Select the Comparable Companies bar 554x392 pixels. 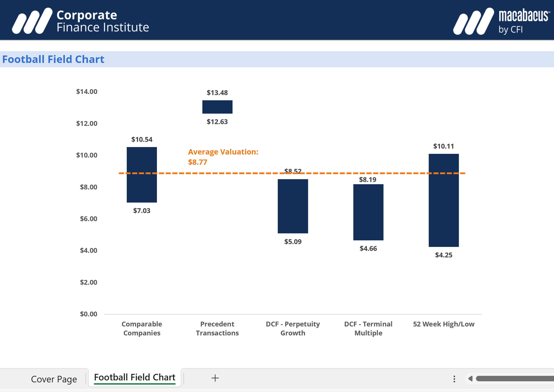[142, 174]
